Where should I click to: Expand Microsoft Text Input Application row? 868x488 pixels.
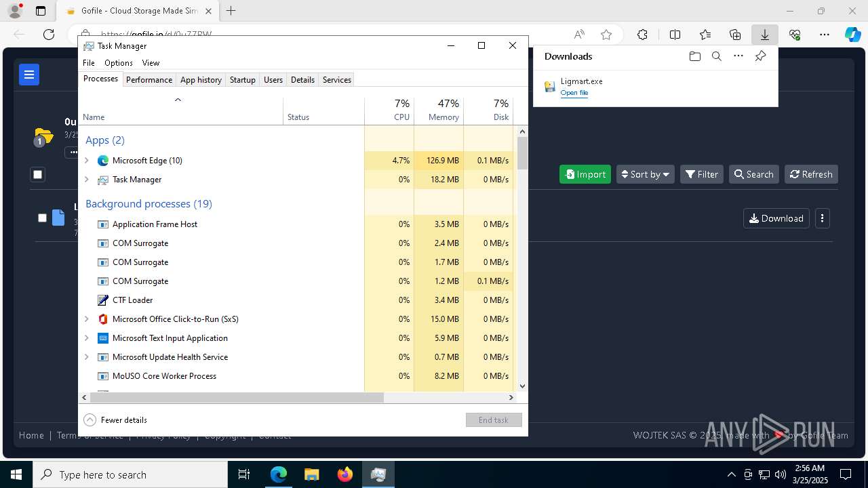(86, 338)
